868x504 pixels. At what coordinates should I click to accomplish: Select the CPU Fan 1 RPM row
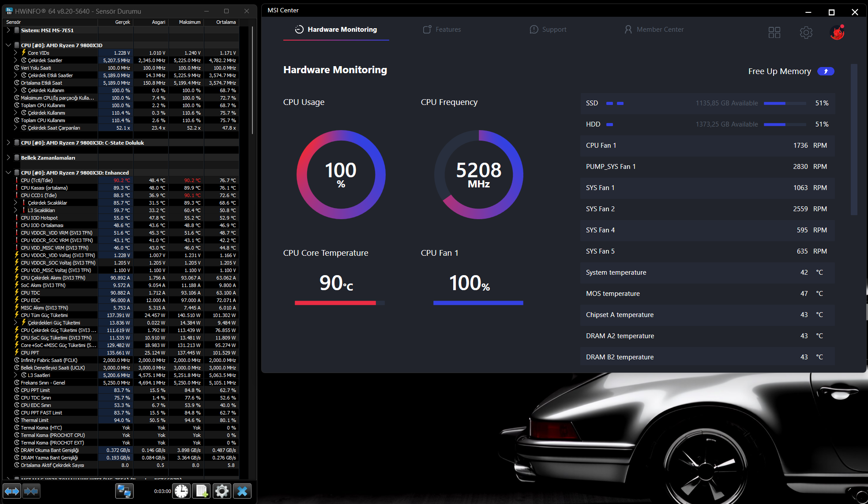point(707,146)
